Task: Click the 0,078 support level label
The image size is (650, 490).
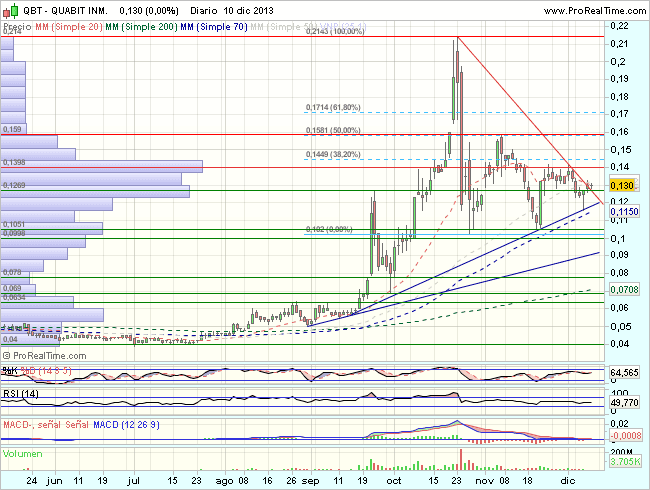Action: (x=12, y=272)
